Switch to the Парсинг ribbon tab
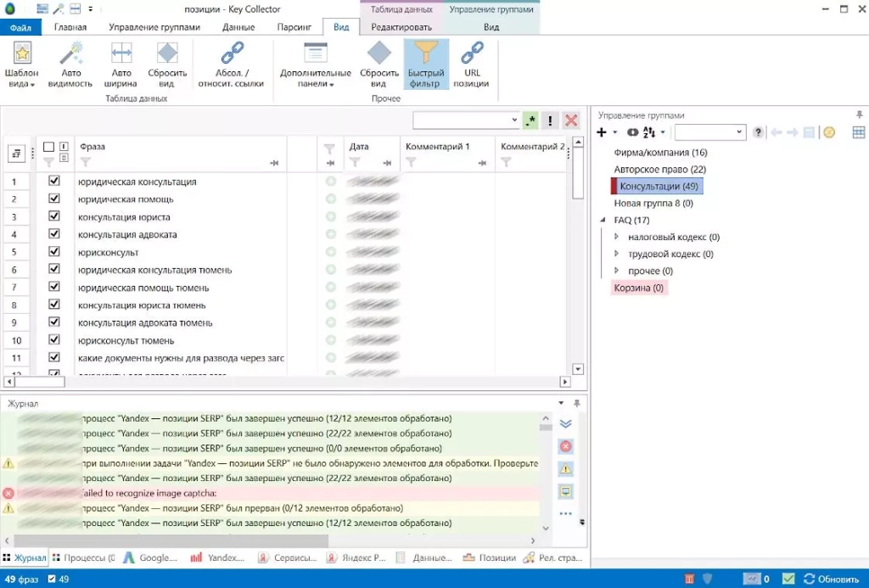Image resolution: width=869 pixels, height=588 pixels. 294,27
